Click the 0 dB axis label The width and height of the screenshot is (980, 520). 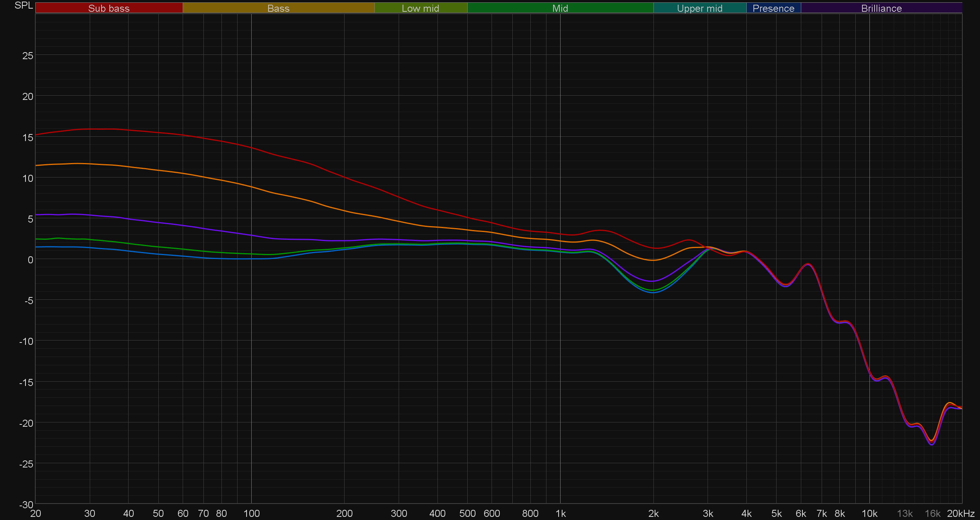click(x=30, y=260)
